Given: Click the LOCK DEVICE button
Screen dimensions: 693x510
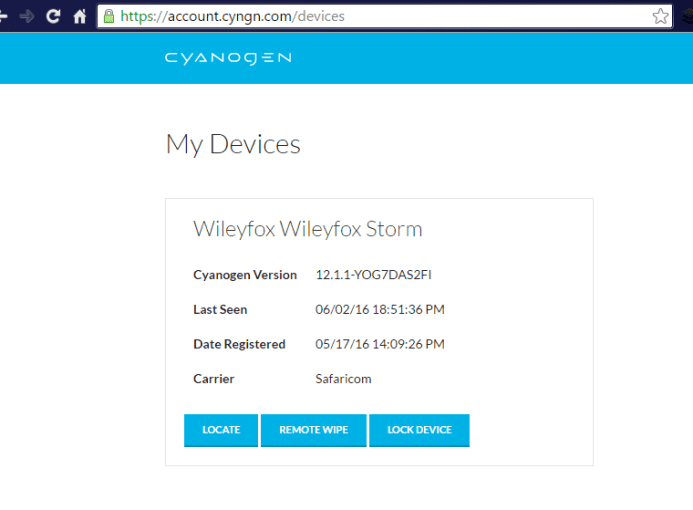Looking at the screenshot, I should pyautogui.click(x=419, y=430).
